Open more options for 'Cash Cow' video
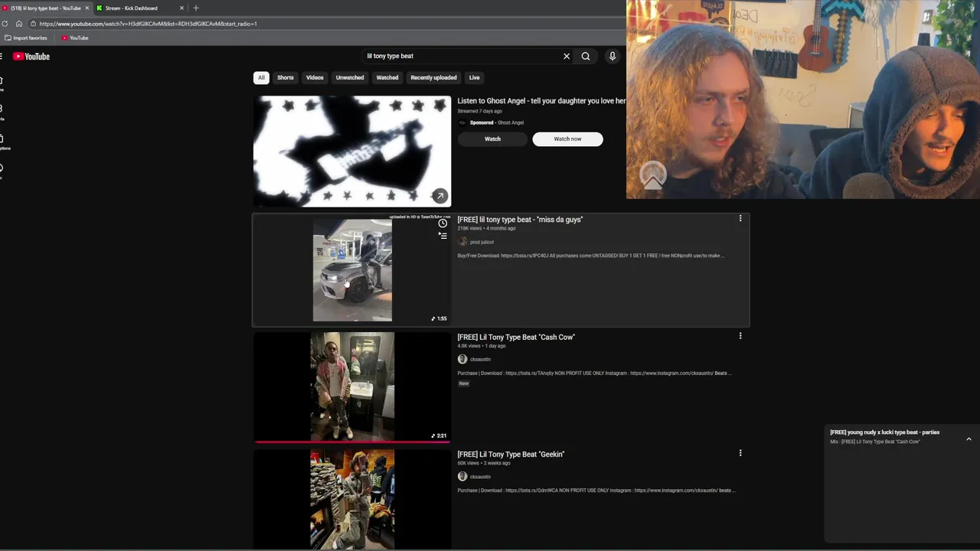 coord(740,336)
